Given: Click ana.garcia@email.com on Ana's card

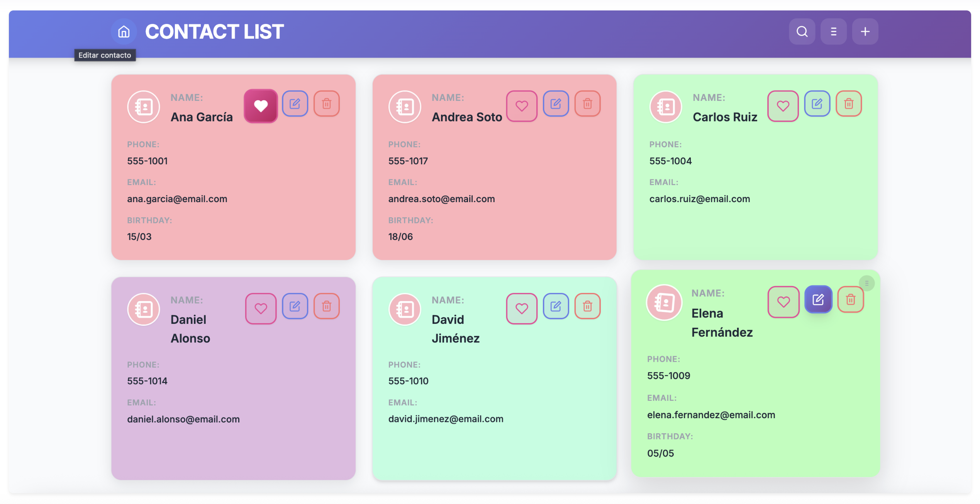Looking at the screenshot, I should pos(177,199).
